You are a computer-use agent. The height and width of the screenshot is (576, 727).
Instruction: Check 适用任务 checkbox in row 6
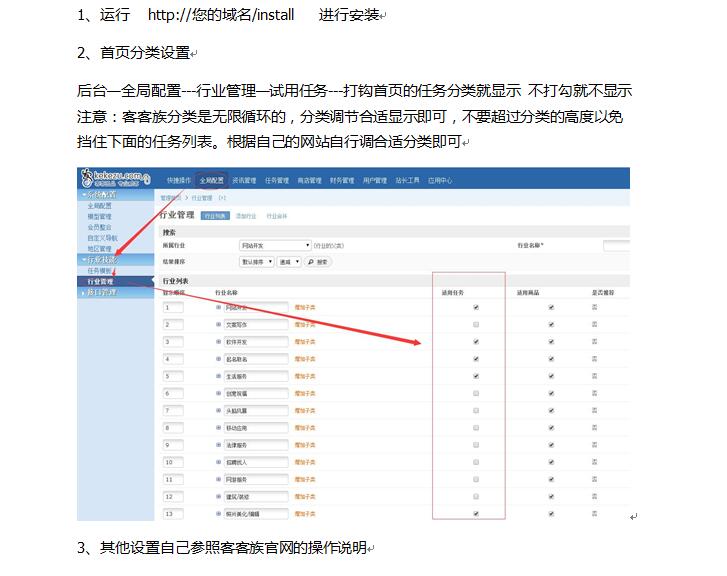[476, 393]
